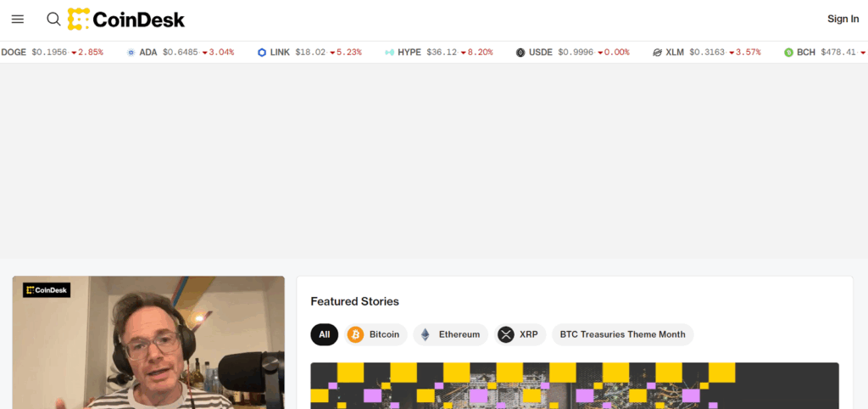The height and width of the screenshot is (409, 868).
Task: Click the USDE coin icon
Action: pos(520,53)
